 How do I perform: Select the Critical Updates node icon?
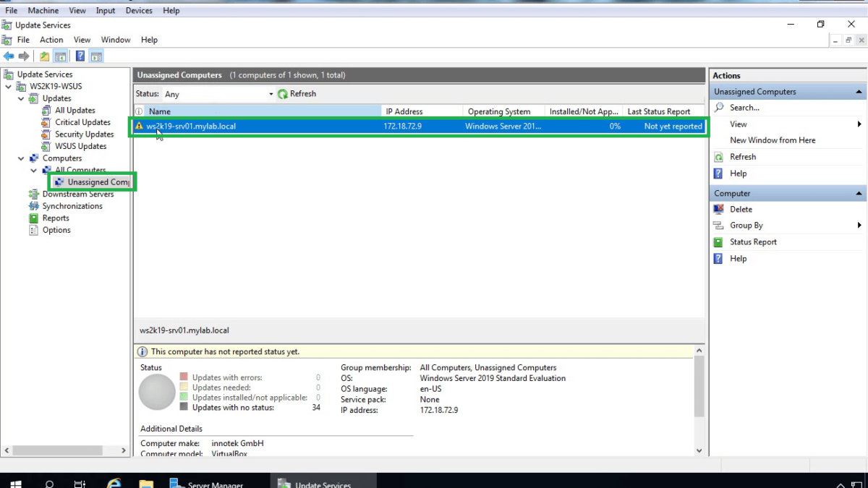pyautogui.click(x=47, y=122)
